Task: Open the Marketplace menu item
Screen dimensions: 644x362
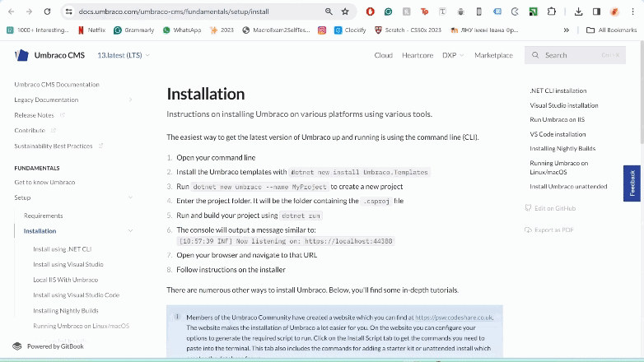Action: click(x=493, y=55)
